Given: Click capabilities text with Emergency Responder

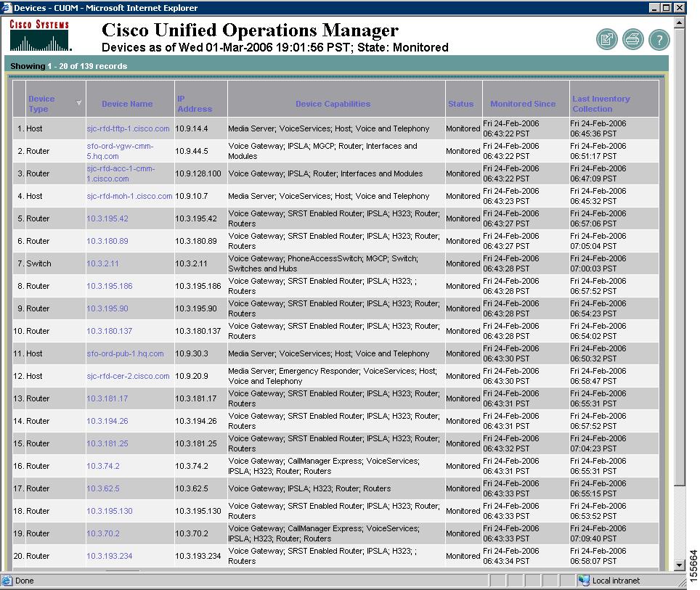Looking at the screenshot, I should click(x=333, y=376).
